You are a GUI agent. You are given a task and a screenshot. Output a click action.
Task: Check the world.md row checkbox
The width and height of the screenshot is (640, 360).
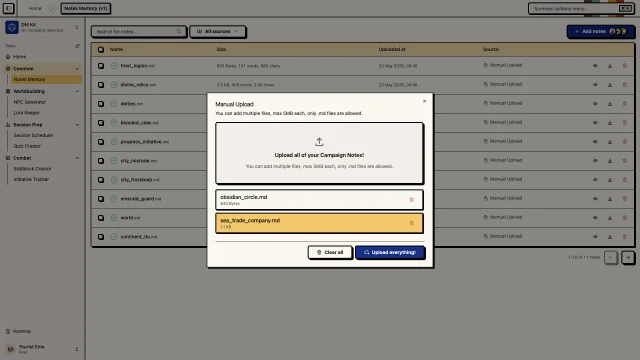tap(101, 218)
